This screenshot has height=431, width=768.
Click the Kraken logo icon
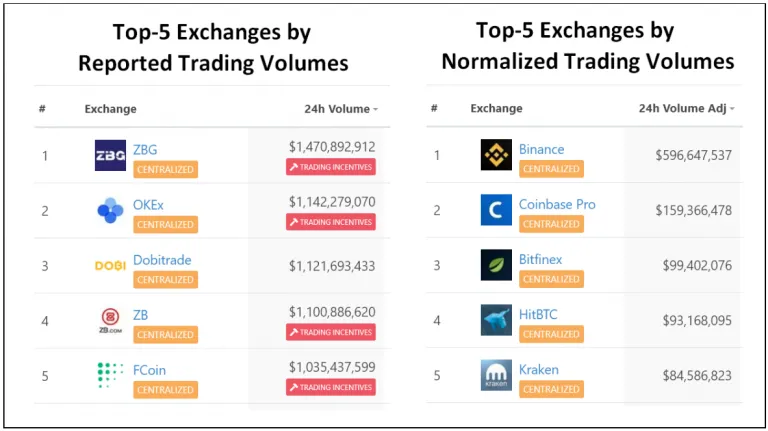pos(496,375)
